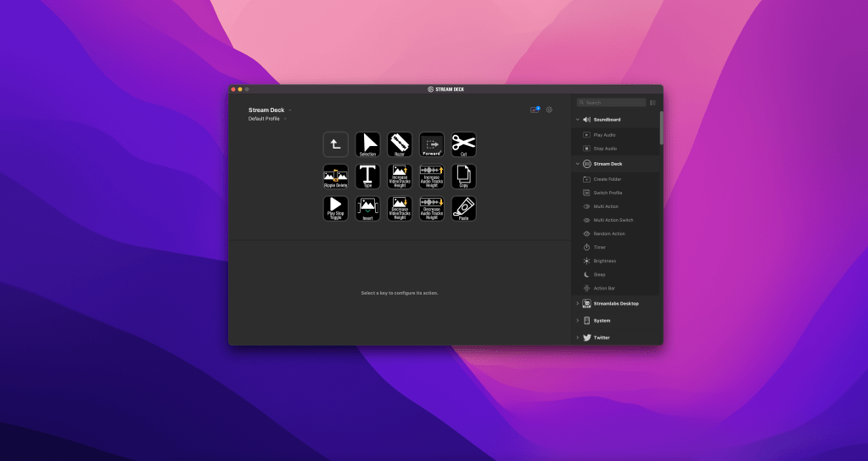Viewport: 868px width, 461px height.
Task: Click the back-to-parent folder key
Action: [x=335, y=144]
